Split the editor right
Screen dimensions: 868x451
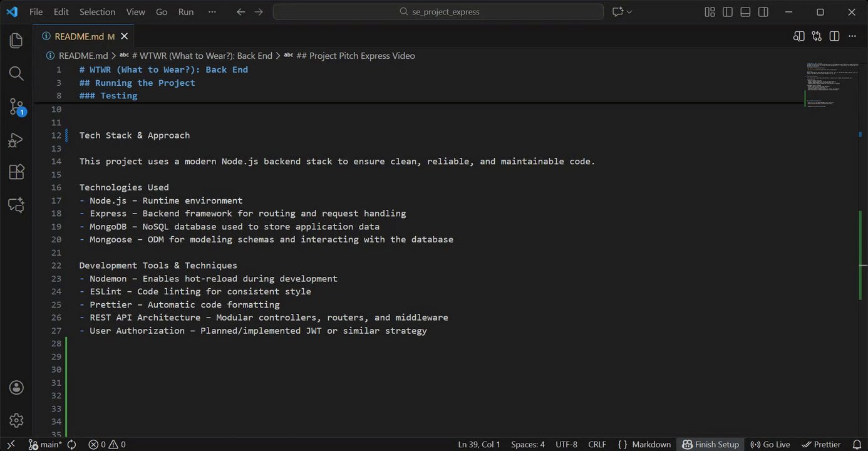pyautogui.click(x=834, y=36)
